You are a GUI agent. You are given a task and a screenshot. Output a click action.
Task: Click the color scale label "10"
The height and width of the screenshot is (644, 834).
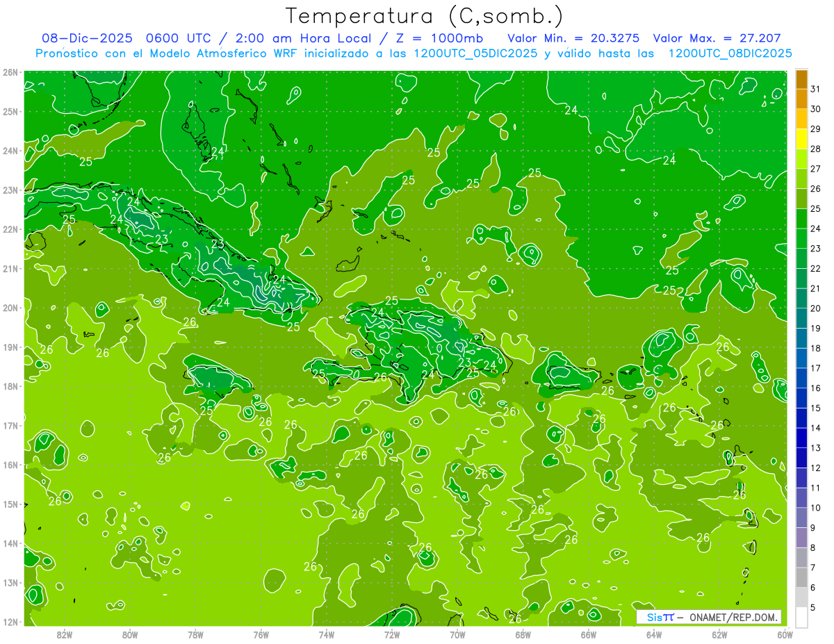[x=815, y=507]
